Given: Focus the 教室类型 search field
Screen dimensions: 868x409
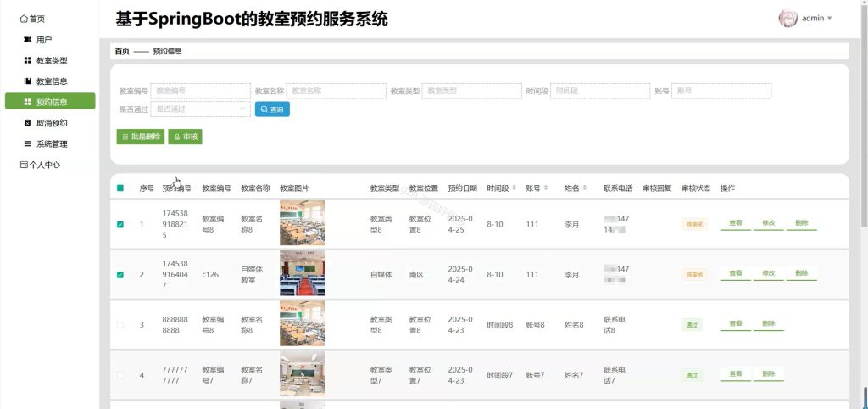Looking at the screenshot, I should (x=471, y=91).
